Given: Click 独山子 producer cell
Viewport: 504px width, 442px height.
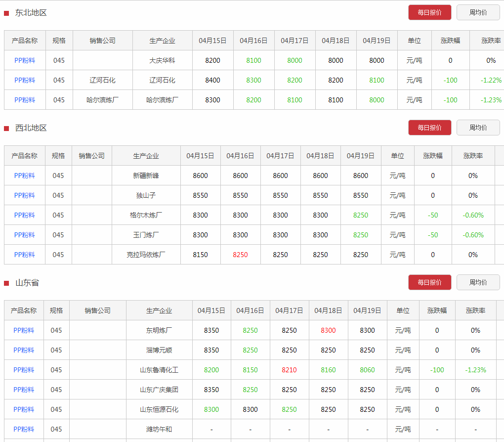Looking at the screenshot, I should [146, 195].
